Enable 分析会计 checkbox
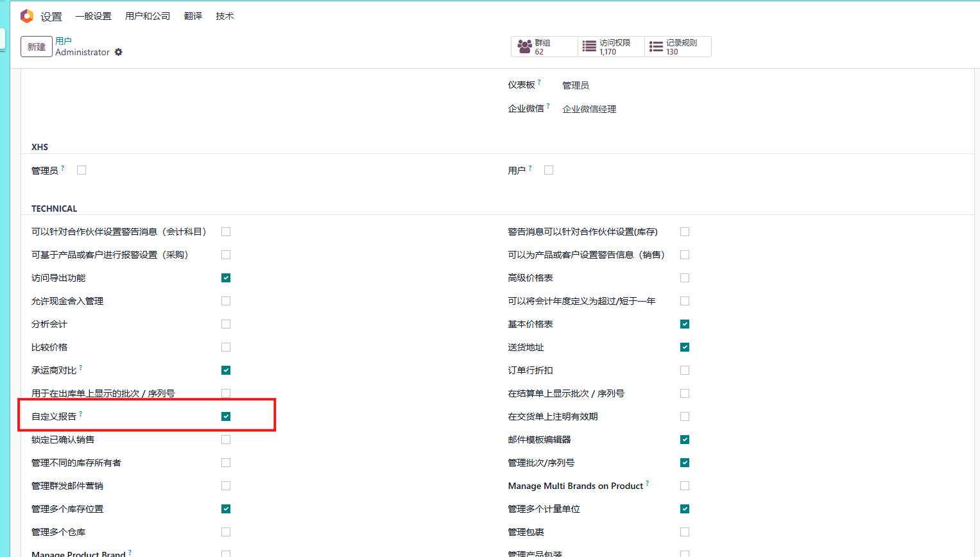 click(226, 324)
